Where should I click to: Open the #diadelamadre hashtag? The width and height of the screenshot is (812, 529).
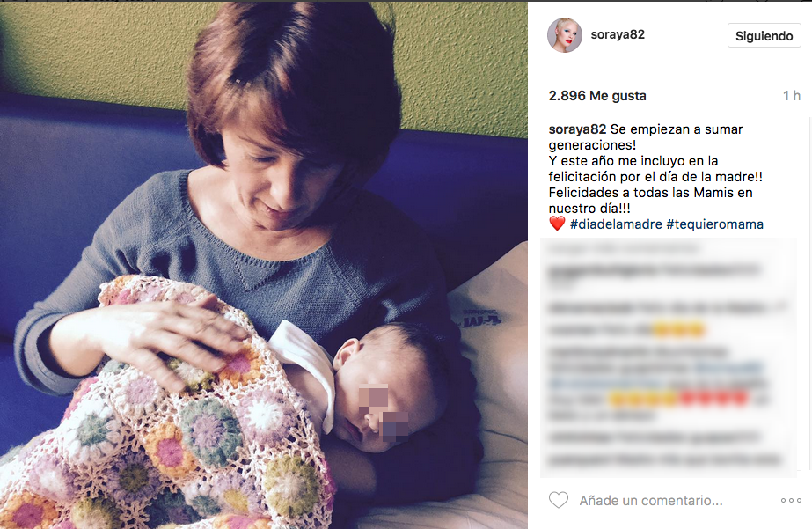(616, 224)
